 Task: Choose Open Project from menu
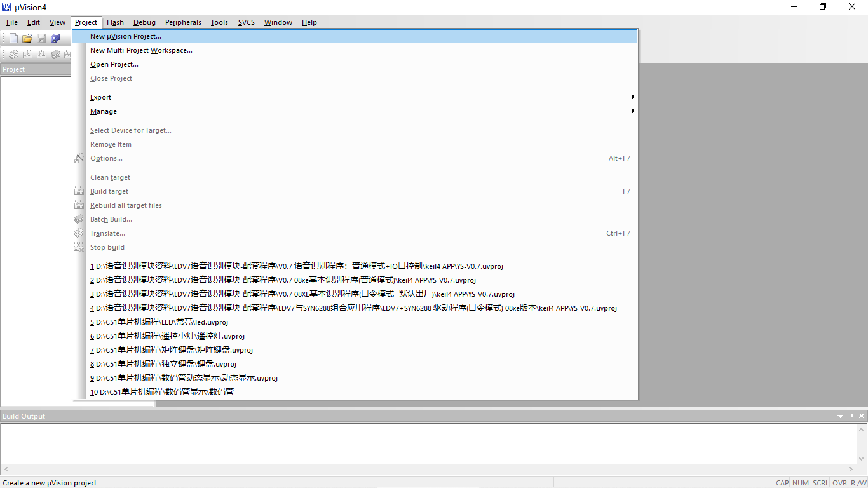coord(355,64)
